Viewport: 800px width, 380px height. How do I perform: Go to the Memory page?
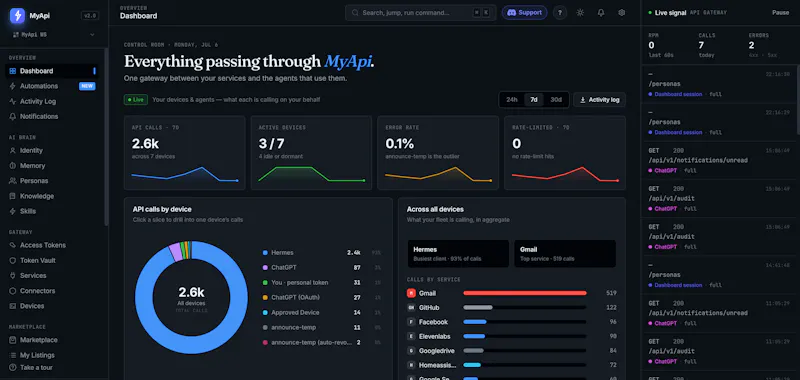tap(51, 166)
